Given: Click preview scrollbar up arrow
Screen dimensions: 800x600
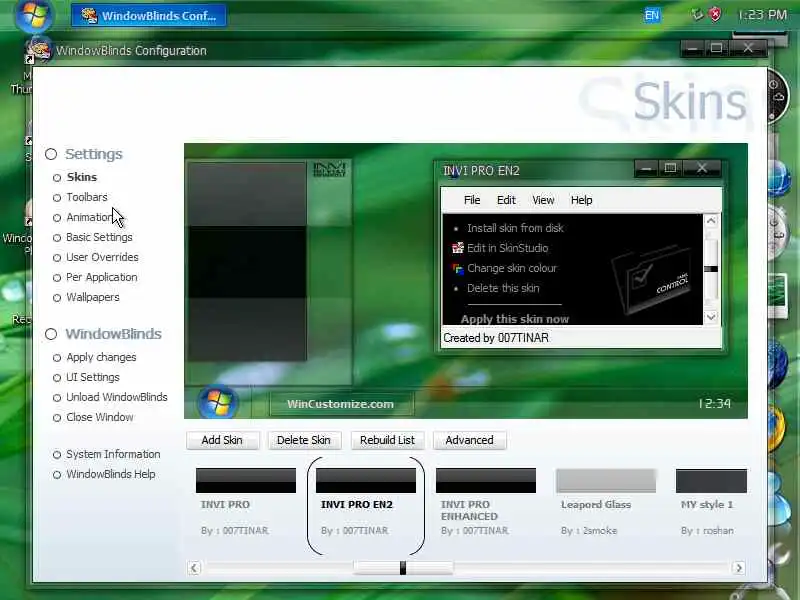Looking at the screenshot, I should (711, 221).
